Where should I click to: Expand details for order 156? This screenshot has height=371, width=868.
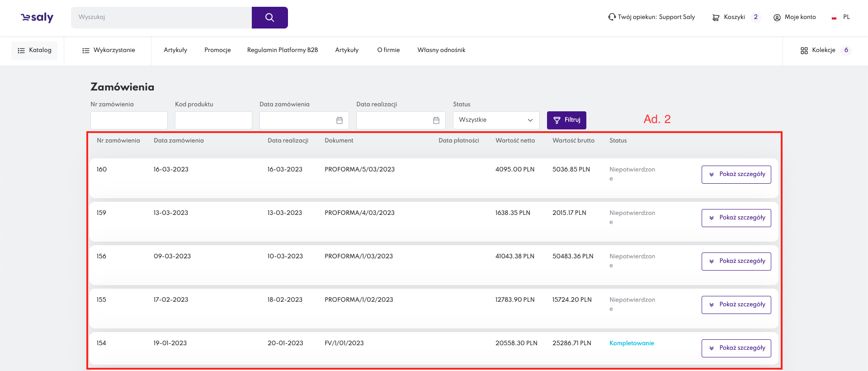tap(736, 262)
